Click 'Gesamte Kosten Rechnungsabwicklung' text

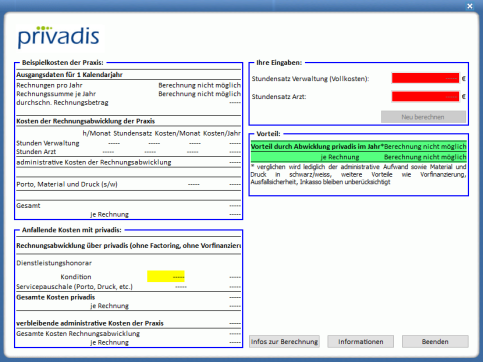point(78,334)
